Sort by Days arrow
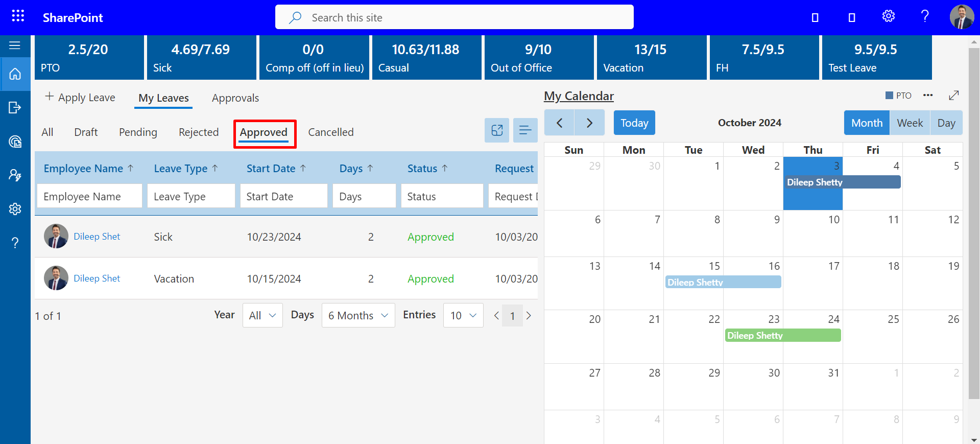Image resolution: width=980 pixels, height=444 pixels. tap(370, 168)
